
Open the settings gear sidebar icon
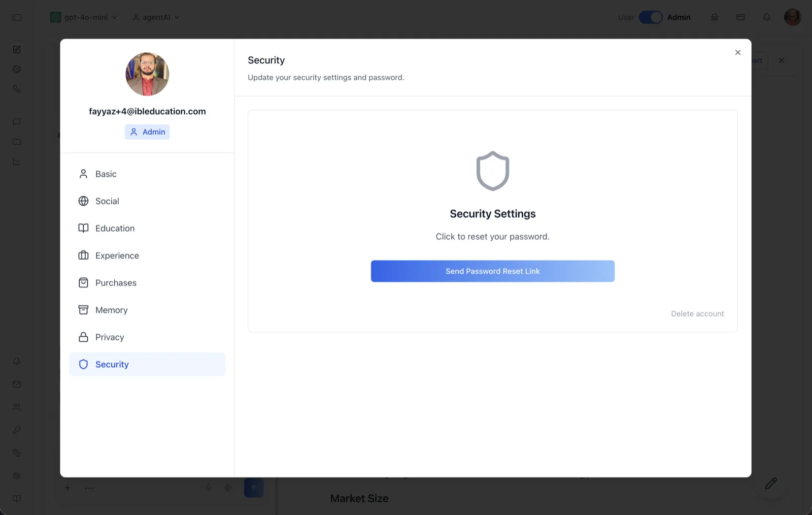point(17,475)
